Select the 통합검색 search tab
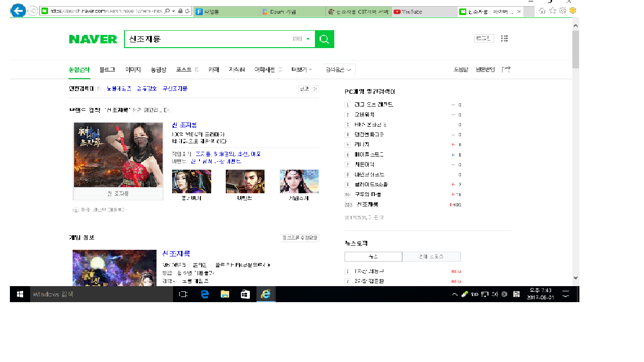The width and height of the screenshot is (644, 362). (79, 70)
